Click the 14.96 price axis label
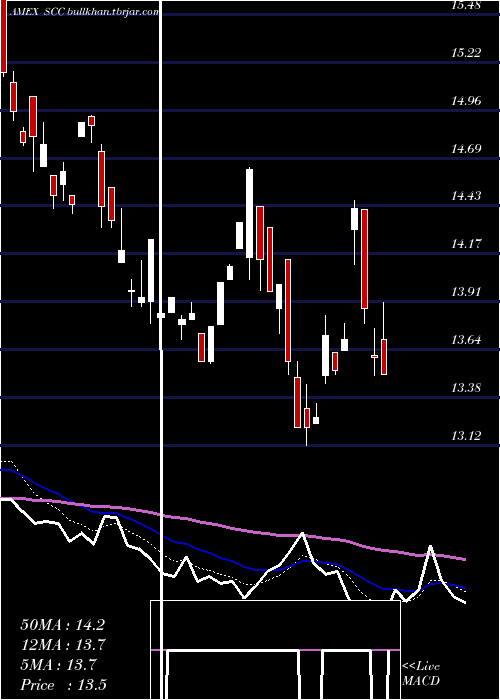Screen dimensions: 500x700 coord(466,101)
